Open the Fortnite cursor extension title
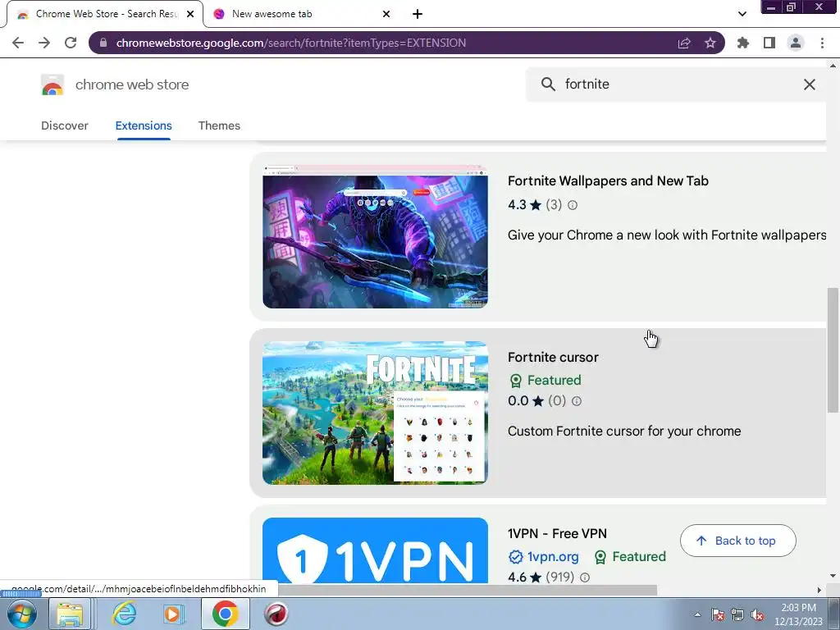The height and width of the screenshot is (630, 840). tap(553, 358)
